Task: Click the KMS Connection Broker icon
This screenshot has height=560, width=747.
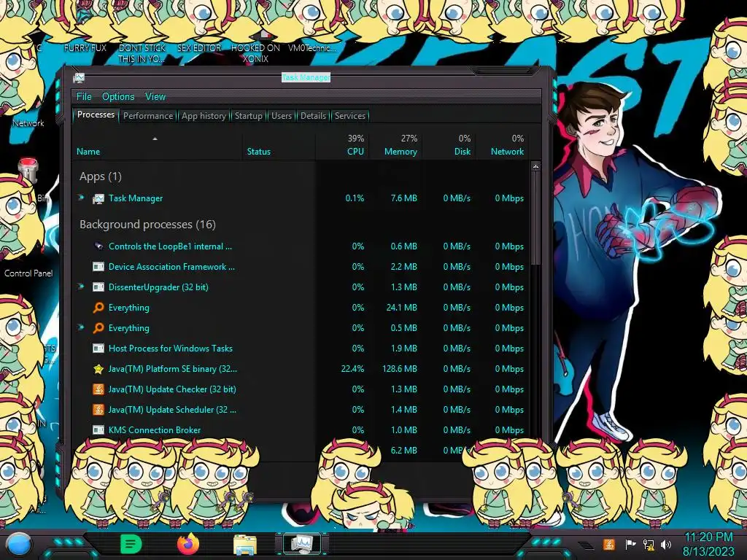Action: click(x=98, y=430)
